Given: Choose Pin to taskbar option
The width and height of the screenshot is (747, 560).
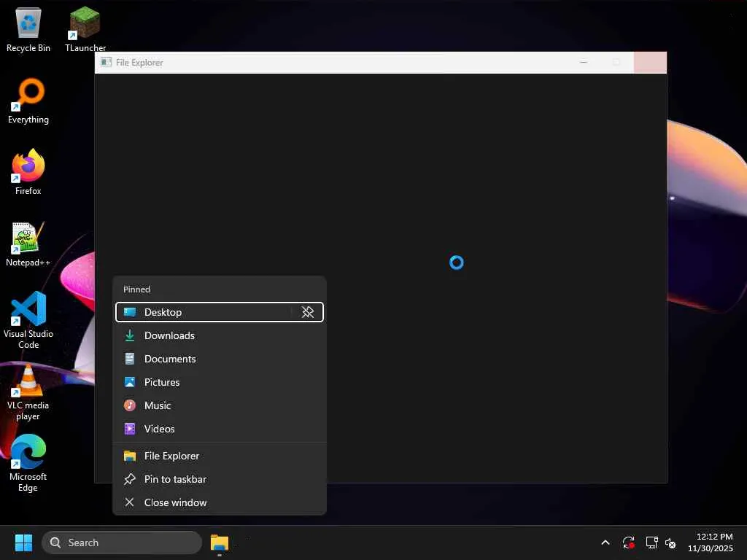Looking at the screenshot, I should pyautogui.click(x=219, y=480).
